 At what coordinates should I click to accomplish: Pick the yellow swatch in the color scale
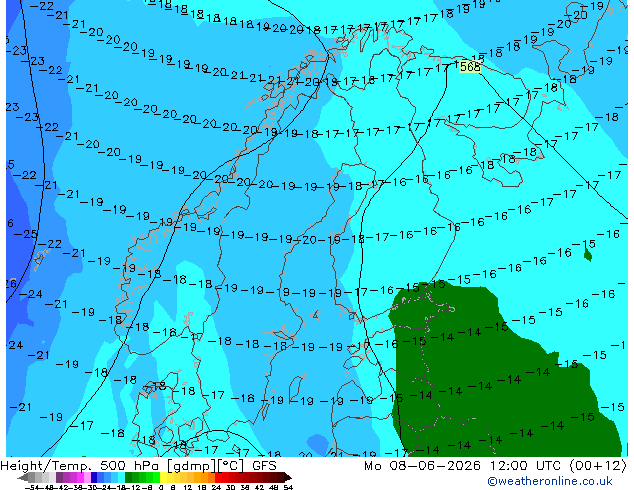(164, 477)
